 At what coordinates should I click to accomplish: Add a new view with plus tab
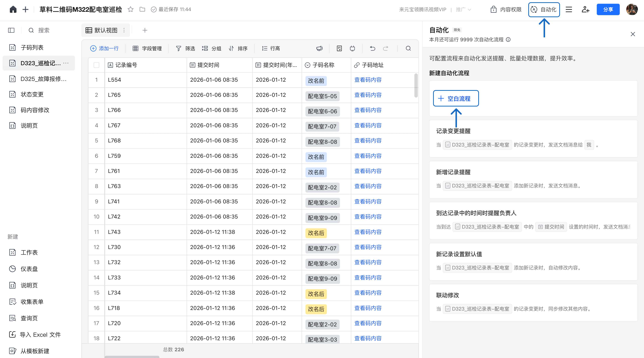[x=145, y=30]
